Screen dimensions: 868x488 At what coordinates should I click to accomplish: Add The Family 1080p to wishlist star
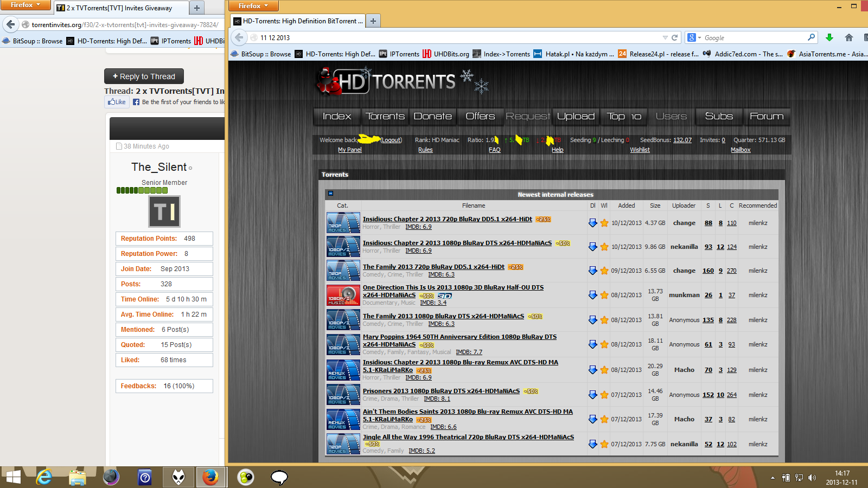coord(604,320)
